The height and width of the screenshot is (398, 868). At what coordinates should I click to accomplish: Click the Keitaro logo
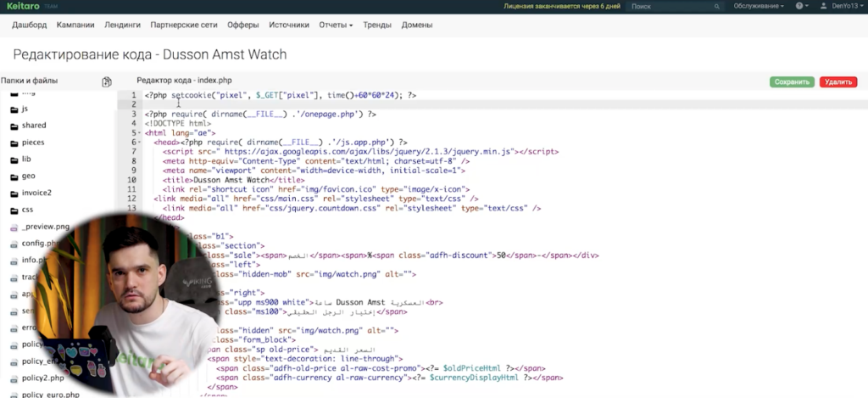pos(25,6)
